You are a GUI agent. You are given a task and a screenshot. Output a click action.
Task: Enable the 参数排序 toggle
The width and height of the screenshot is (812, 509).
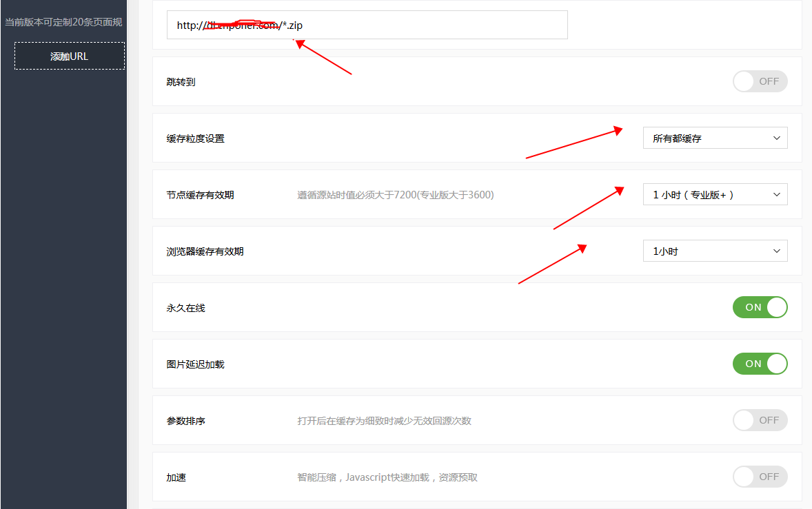[x=760, y=420]
